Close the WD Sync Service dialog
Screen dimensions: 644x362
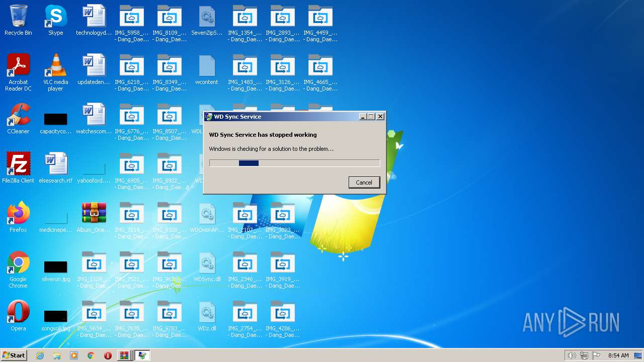(380, 117)
